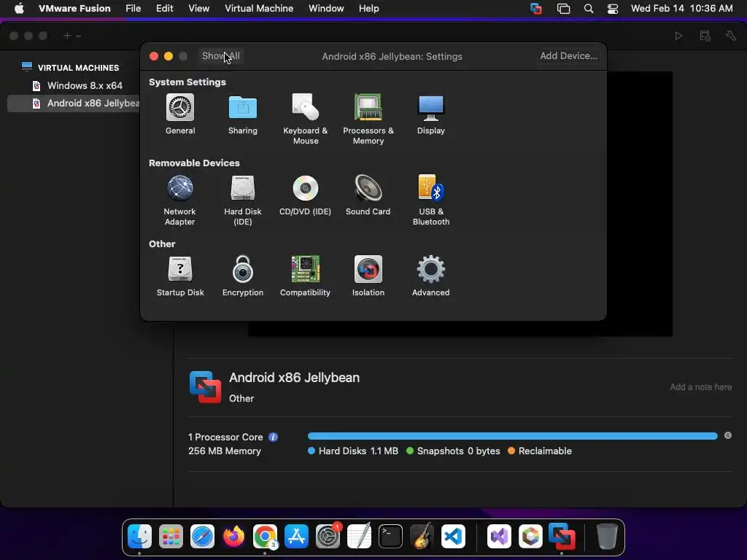Open GarageBand from the Dock
This screenshot has height=560, width=747.
tap(422, 537)
